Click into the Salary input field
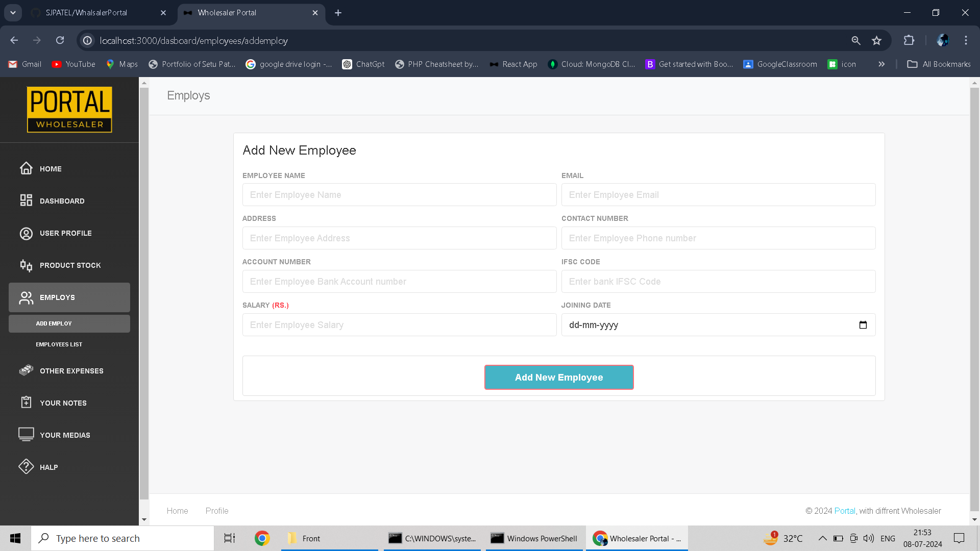The height and width of the screenshot is (551, 980). [x=399, y=325]
